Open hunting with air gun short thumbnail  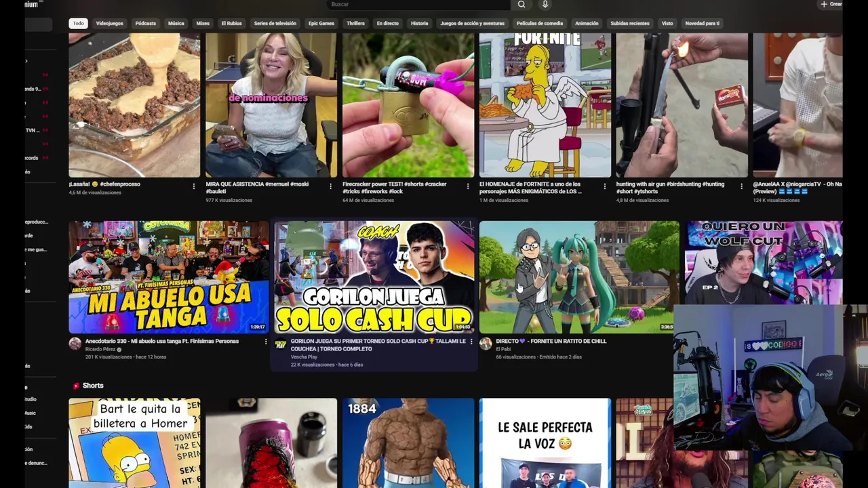(x=682, y=105)
